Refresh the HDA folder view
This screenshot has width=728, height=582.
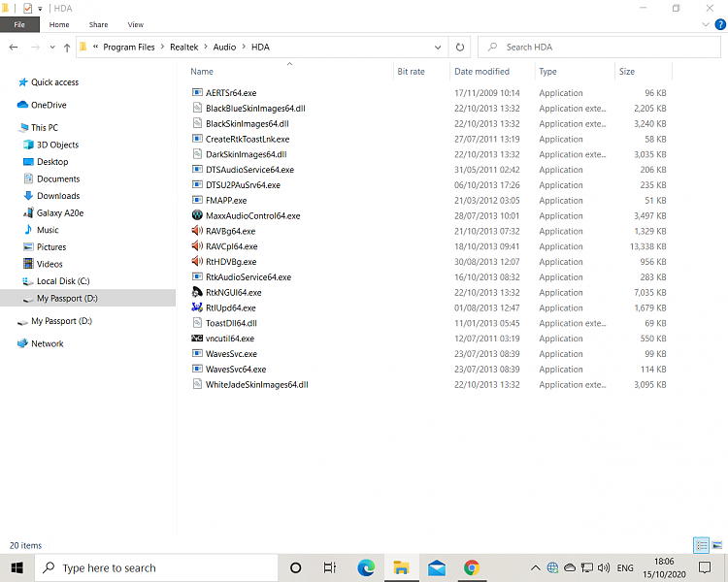pos(460,47)
